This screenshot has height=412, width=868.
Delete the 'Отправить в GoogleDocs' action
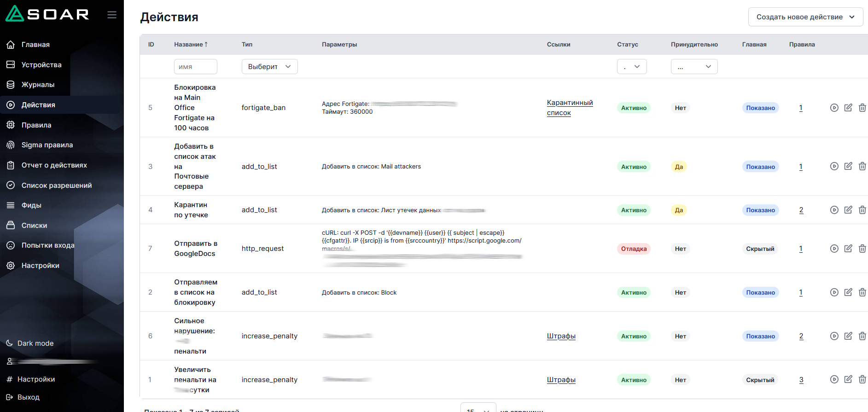click(x=862, y=249)
